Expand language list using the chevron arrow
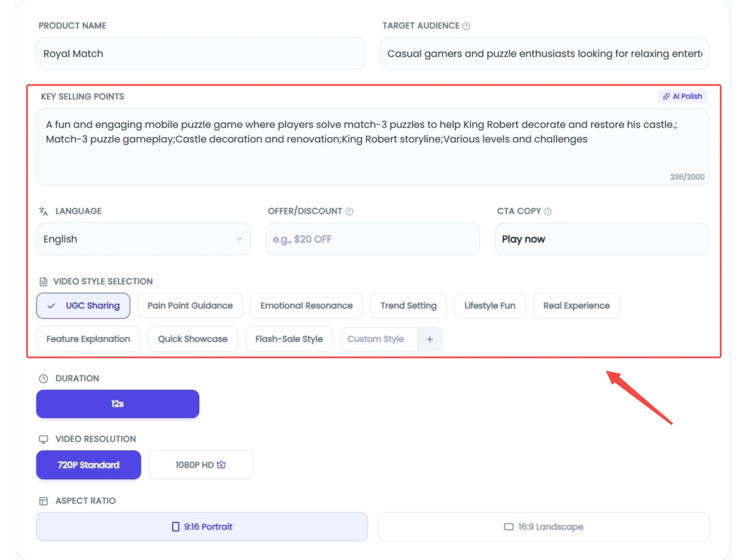This screenshot has width=747, height=560. click(x=239, y=239)
